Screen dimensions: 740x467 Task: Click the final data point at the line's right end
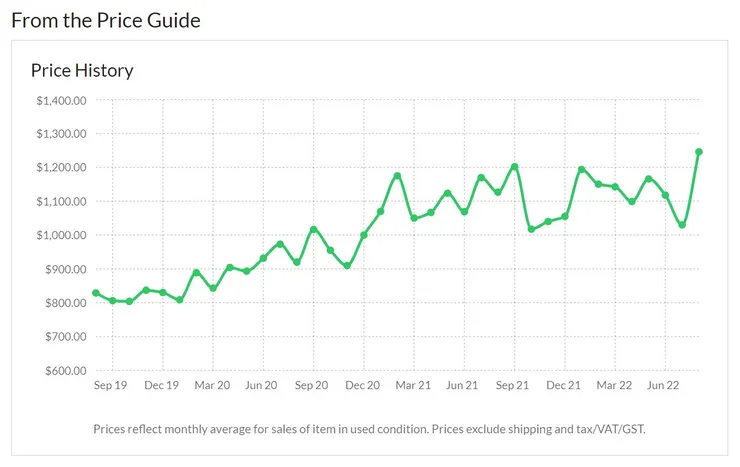699,152
